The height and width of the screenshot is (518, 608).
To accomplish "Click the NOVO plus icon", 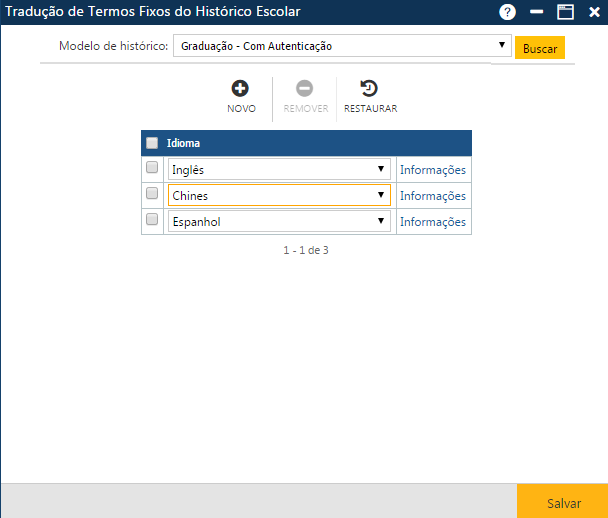I will pos(240,88).
